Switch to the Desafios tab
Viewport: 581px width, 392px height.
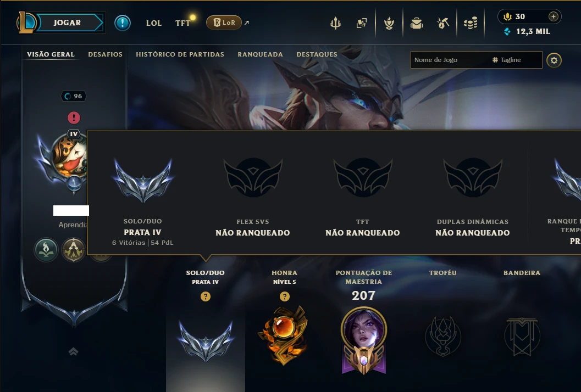[x=105, y=54]
